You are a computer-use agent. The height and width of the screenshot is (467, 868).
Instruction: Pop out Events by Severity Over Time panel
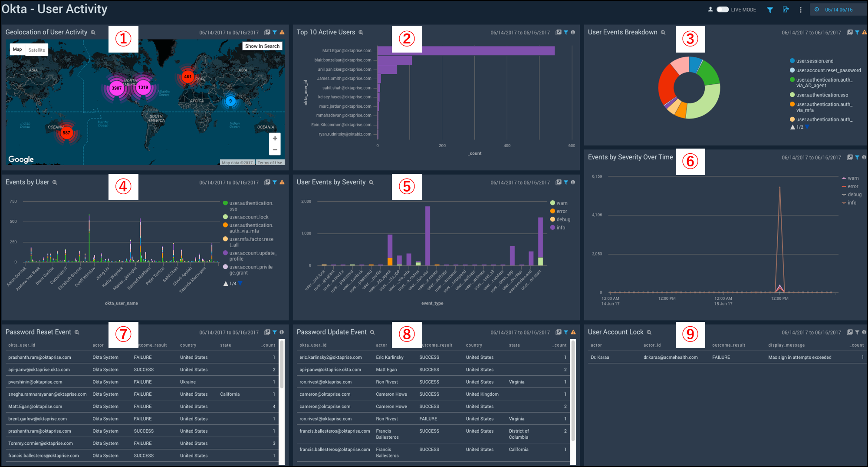[x=850, y=158]
